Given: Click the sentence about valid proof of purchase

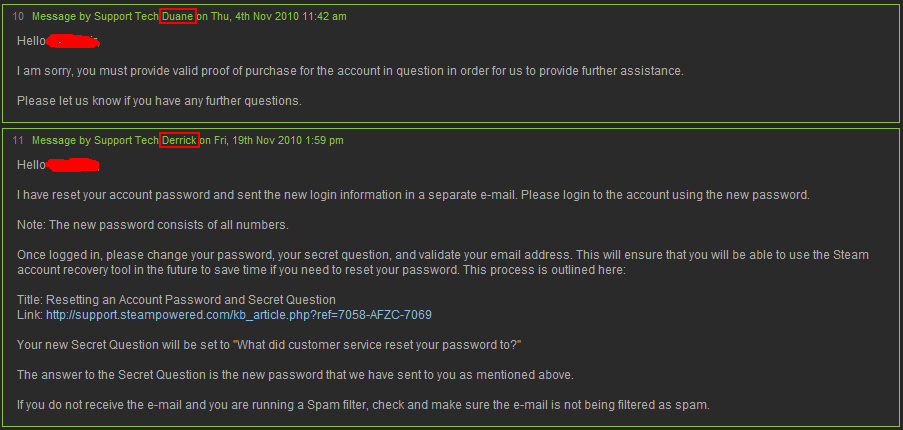Looking at the screenshot, I should point(350,71).
